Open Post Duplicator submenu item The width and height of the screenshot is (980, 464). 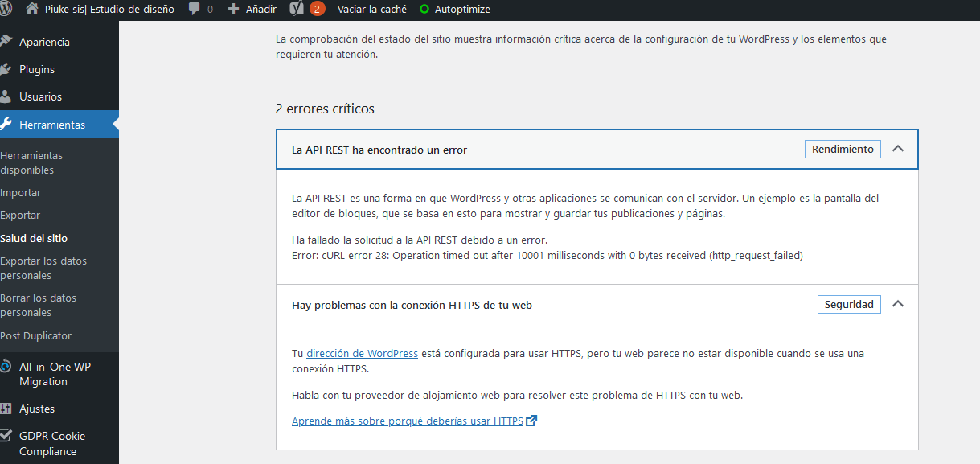36,335
